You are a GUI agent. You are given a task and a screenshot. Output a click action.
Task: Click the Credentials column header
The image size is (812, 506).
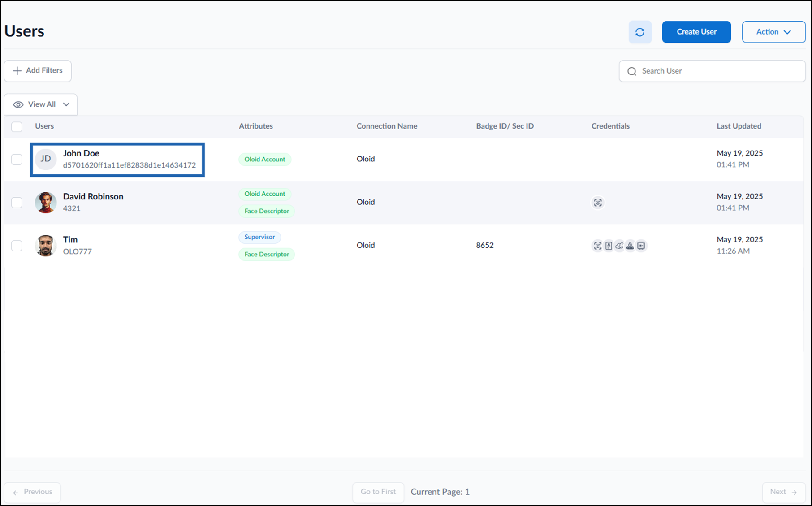pyautogui.click(x=610, y=126)
